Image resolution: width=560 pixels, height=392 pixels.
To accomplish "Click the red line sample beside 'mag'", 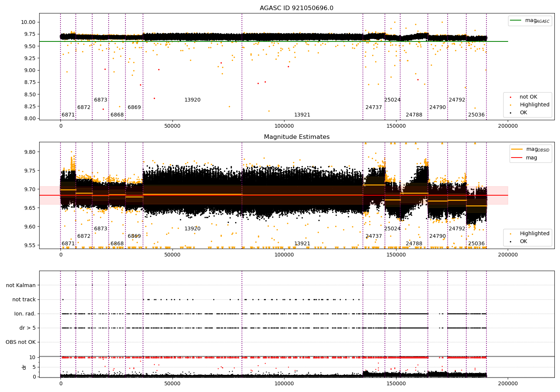I will pyautogui.click(x=517, y=158).
